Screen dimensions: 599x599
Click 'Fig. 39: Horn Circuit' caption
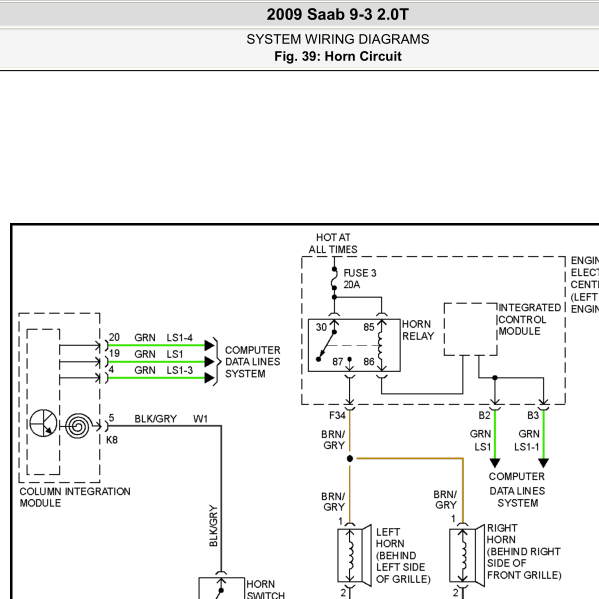(x=337, y=57)
